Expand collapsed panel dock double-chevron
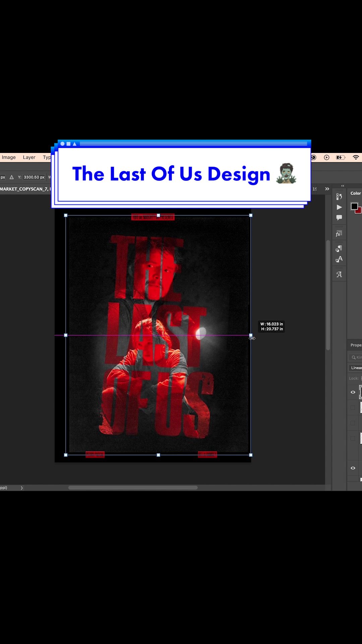The image size is (362, 644). point(343,185)
